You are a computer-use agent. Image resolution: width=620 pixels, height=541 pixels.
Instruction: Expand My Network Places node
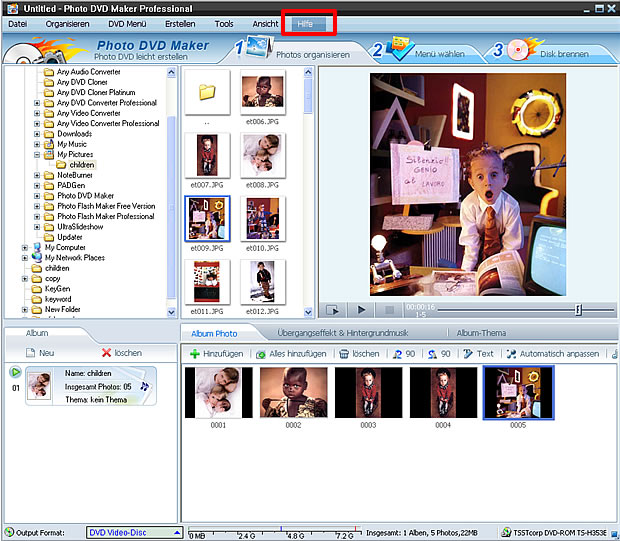coord(25,258)
